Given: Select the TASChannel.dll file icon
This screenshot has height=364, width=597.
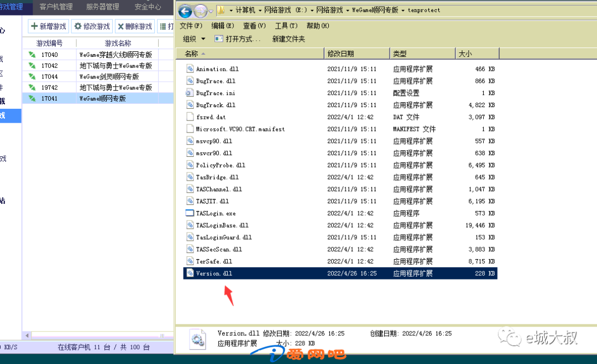Looking at the screenshot, I should (x=190, y=189).
